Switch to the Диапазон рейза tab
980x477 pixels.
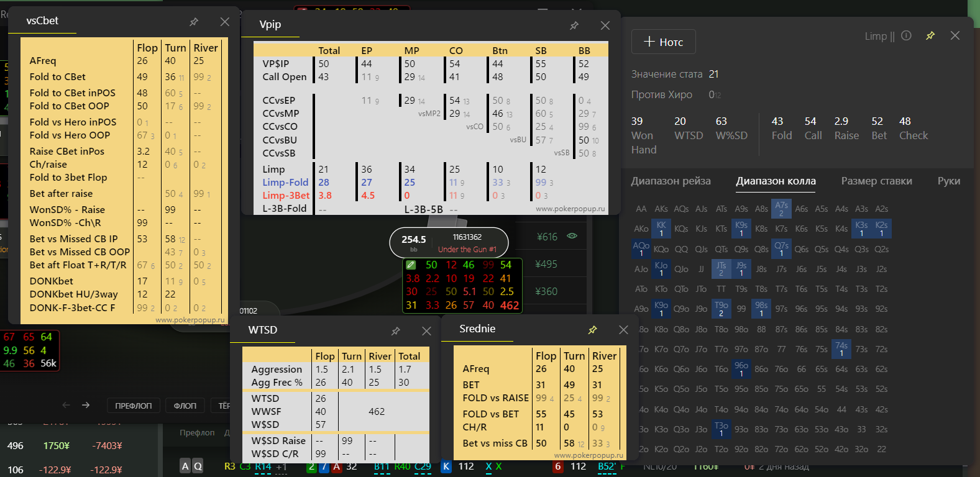pos(671,181)
